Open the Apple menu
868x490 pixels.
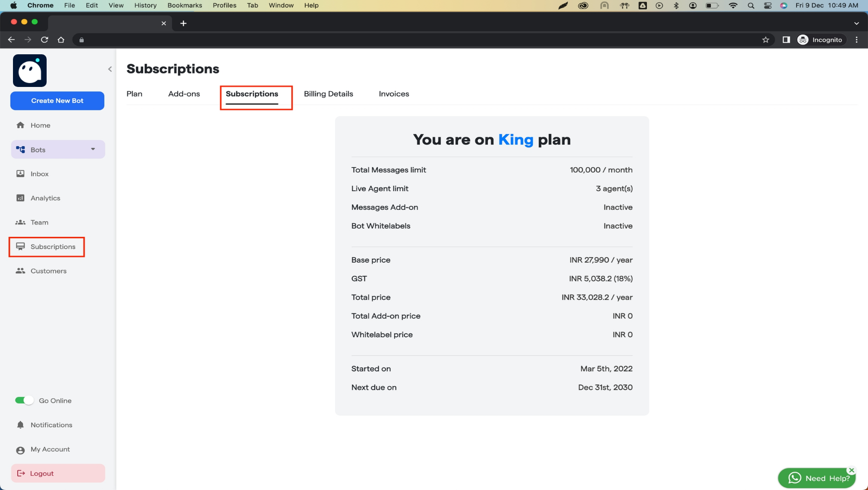[13, 5]
